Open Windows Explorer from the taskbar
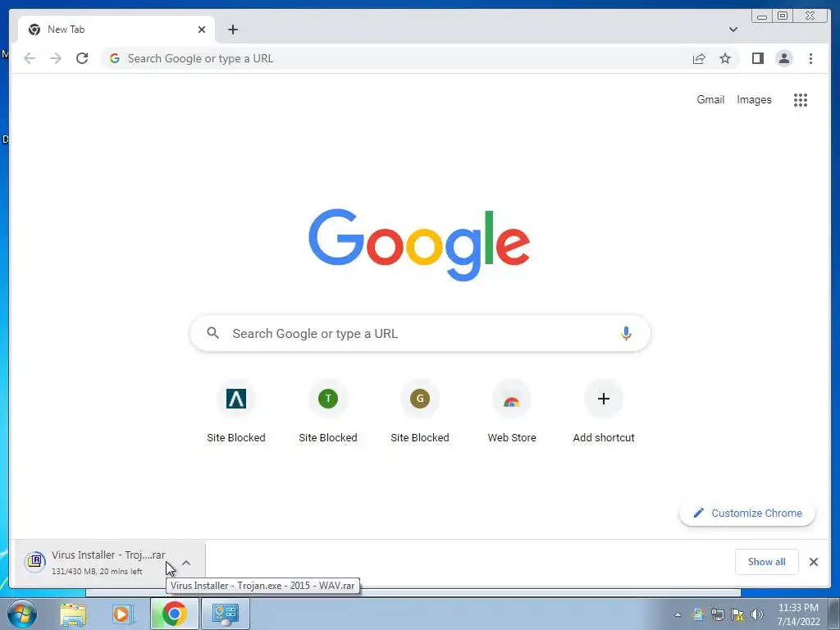The width and height of the screenshot is (840, 630). tap(73, 614)
